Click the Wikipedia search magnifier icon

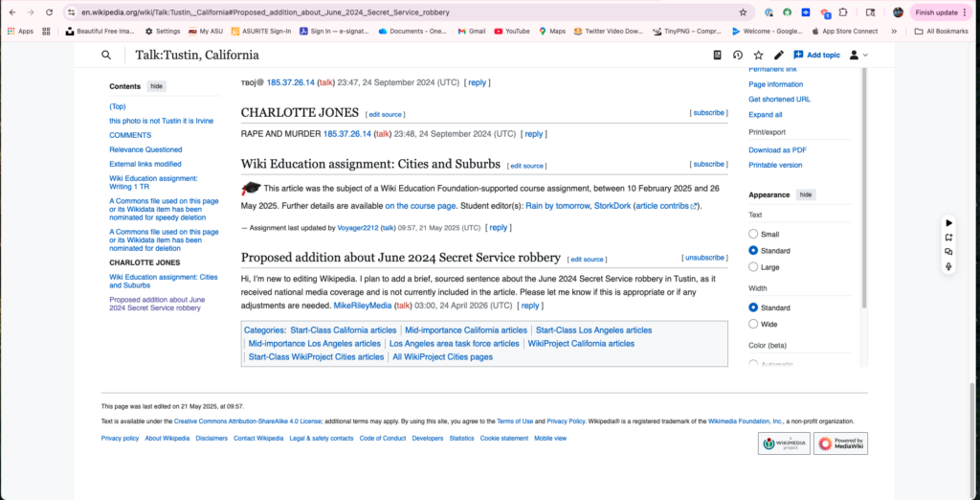coord(106,55)
